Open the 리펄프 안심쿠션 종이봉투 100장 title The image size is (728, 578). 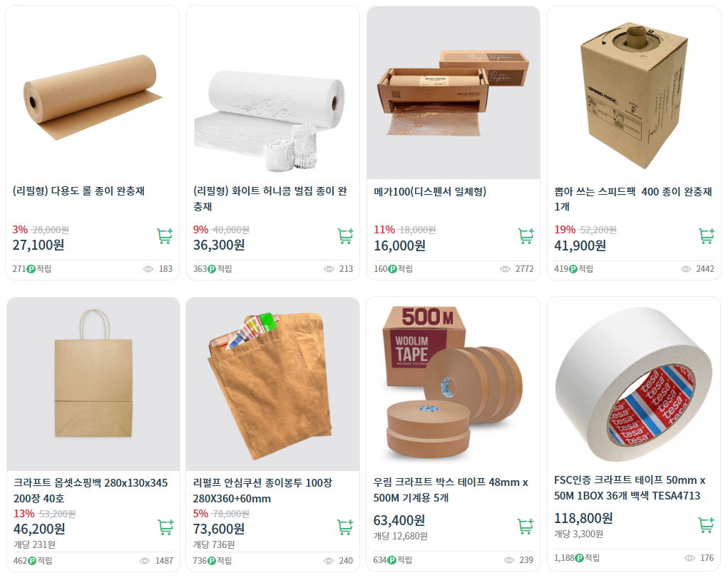(262, 491)
